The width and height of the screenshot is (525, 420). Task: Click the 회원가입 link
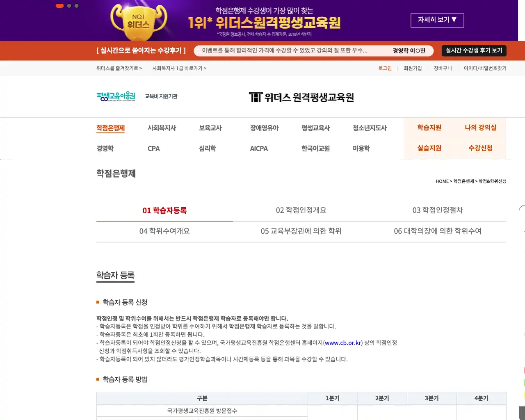pyautogui.click(x=413, y=68)
